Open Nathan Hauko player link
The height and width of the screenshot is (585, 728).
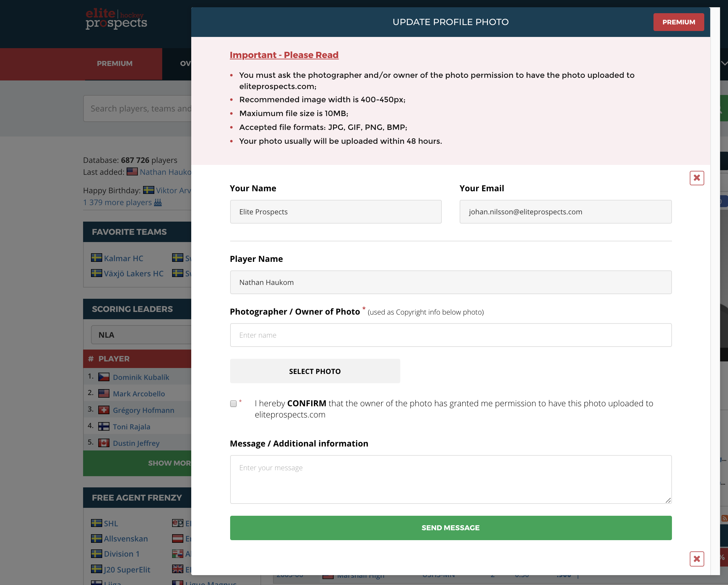[x=166, y=172]
